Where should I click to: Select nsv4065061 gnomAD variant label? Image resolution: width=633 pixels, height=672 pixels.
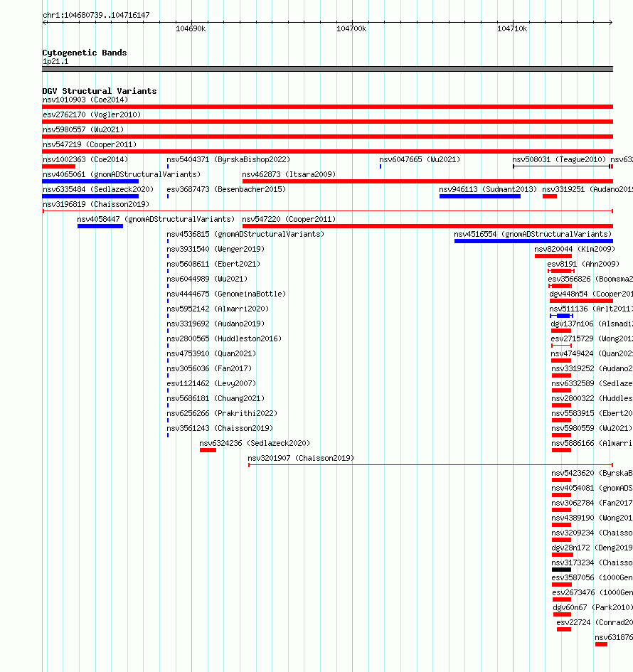click(122, 174)
